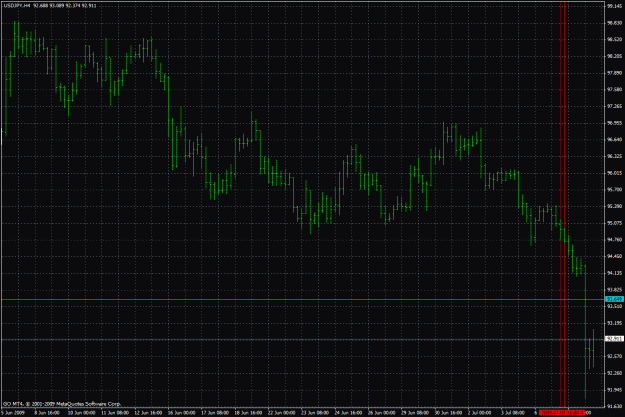Screen dimensions: 625x417
Task: Click the 92.260 price scale label
Action: pos(614,373)
